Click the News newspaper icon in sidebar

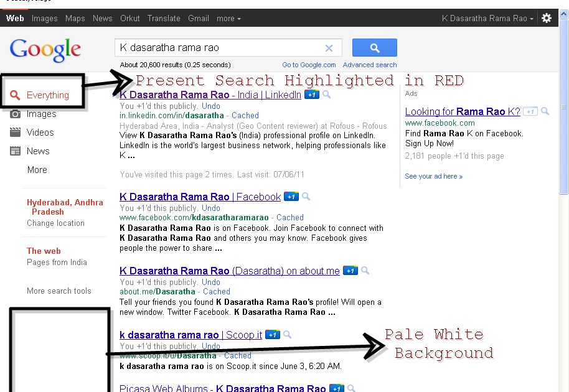pos(15,151)
